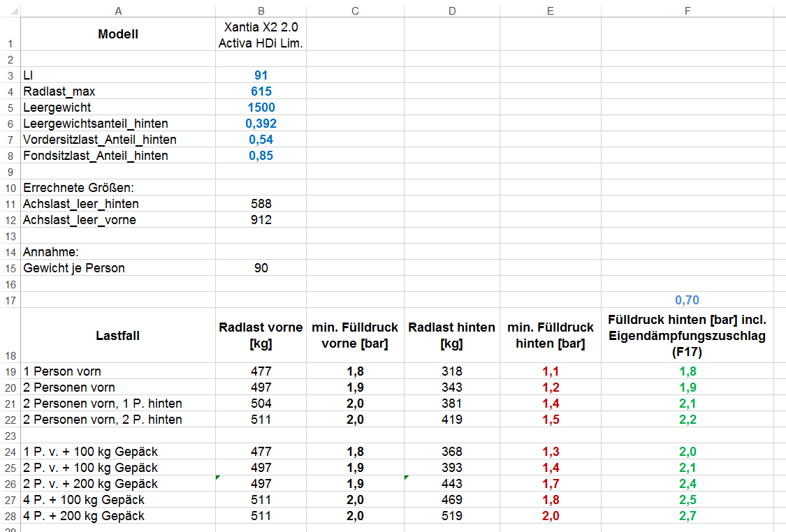Select the '2 P. v. + 200 kg Gepäck' label
This screenshot has height=532, width=786.
pos(118,483)
